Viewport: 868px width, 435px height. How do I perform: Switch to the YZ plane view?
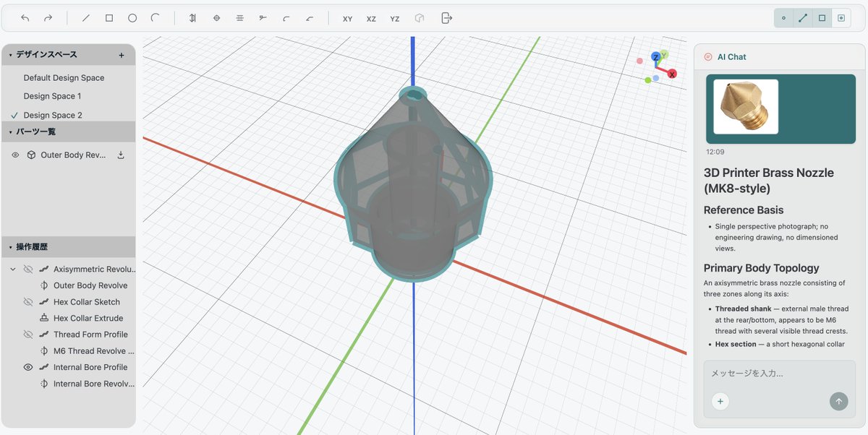(x=395, y=19)
